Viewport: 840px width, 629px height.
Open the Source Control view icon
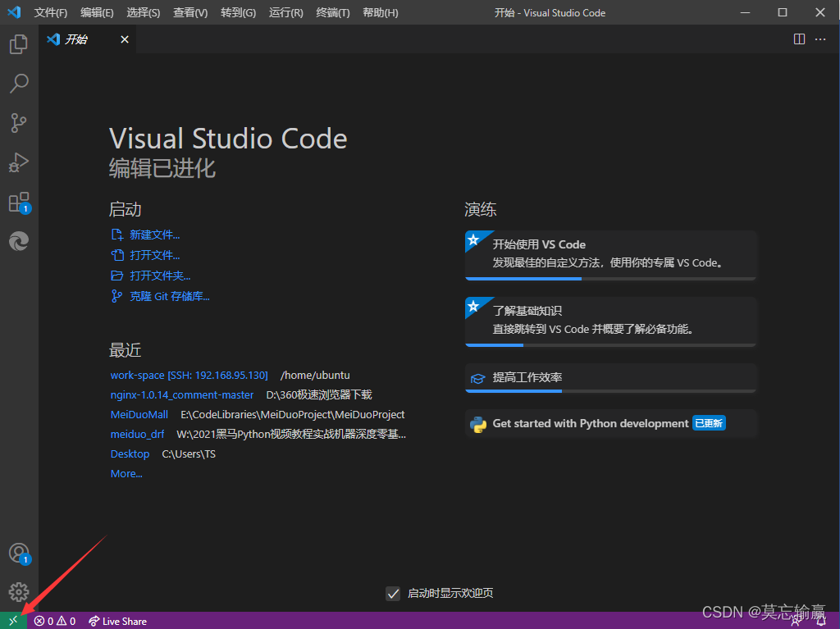point(19,123)
